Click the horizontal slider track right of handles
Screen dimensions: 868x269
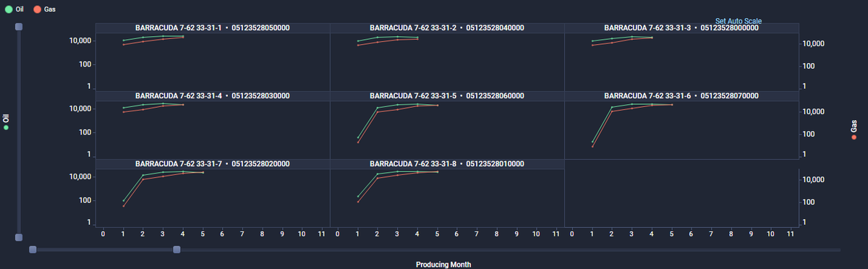[510, 249]
